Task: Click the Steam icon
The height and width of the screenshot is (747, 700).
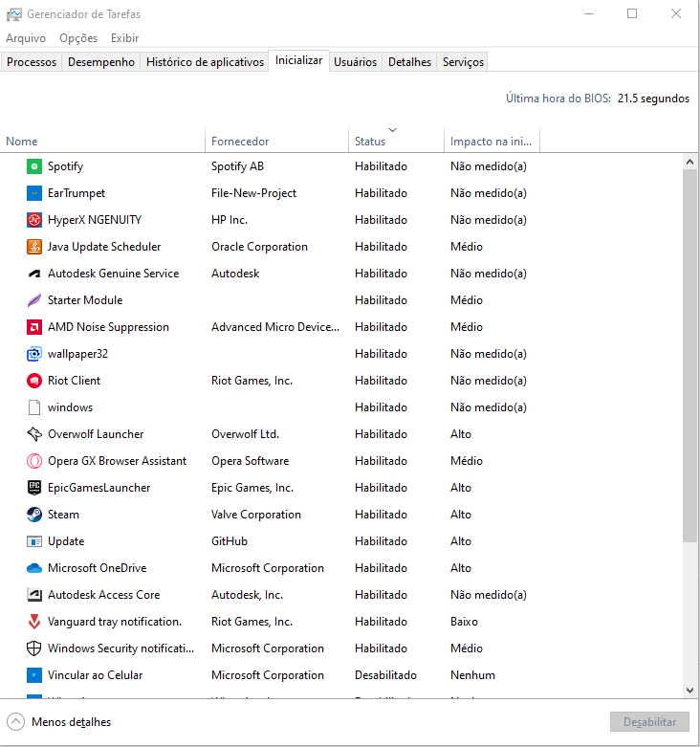Action: click(x=34, y=515)
